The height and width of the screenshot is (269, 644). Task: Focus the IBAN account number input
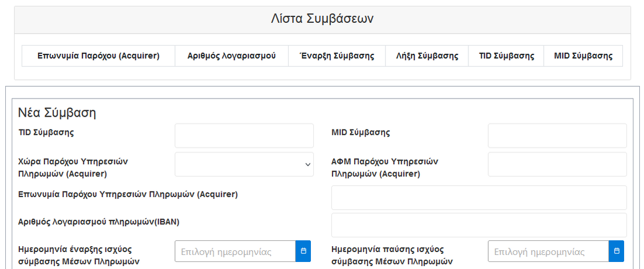click(478, 225)
